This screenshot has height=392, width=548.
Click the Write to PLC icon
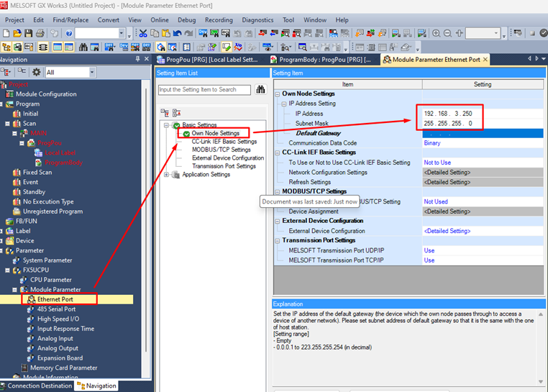pyautogui.click(x=262, y=33)
